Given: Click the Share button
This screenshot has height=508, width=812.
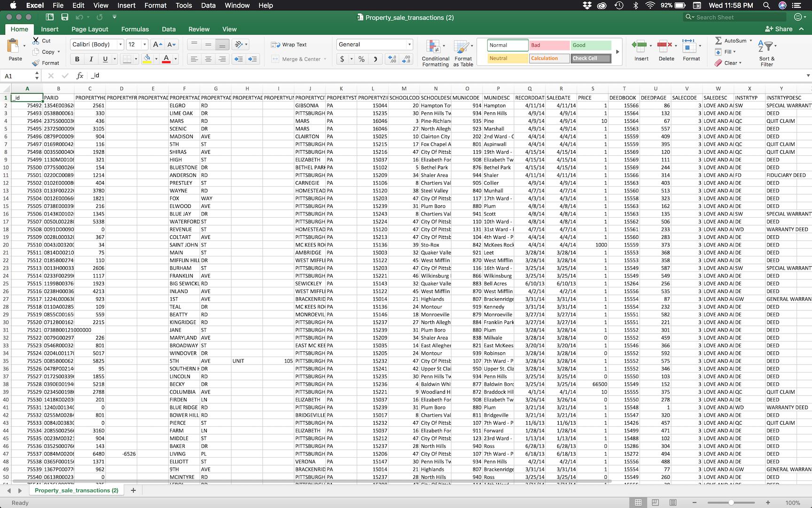Looking at the screenshot, I should click(x=779, y=29).
